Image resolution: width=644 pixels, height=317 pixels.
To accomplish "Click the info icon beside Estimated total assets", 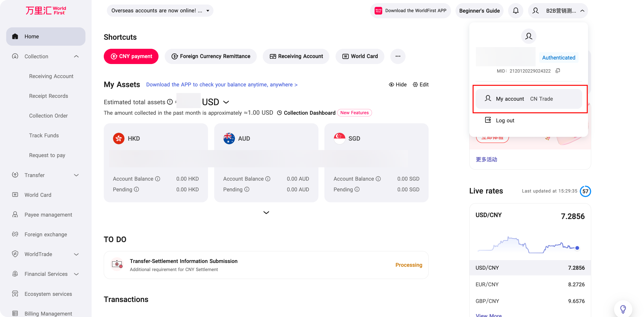I will pyautogui.click(x=170, y=102).
